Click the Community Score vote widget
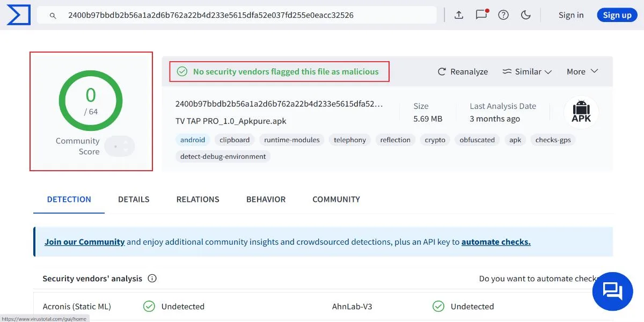The image size is (644, 322). point(119,147)
